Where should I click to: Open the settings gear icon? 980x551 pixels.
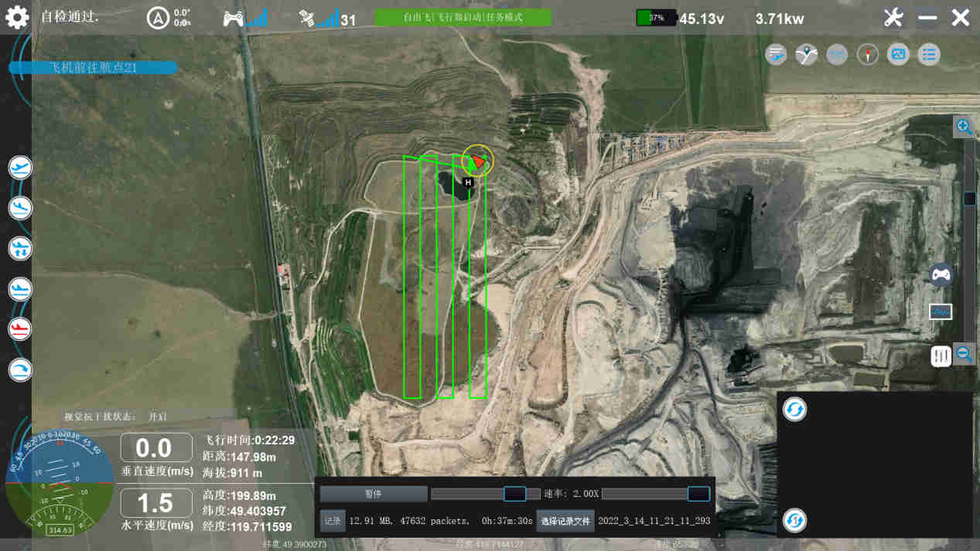click(17, 17)
